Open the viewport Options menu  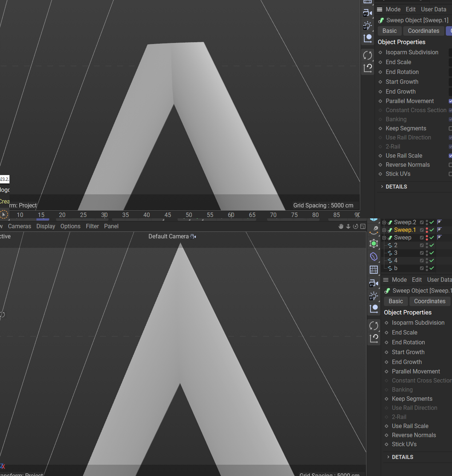click(x=70, y=226)
